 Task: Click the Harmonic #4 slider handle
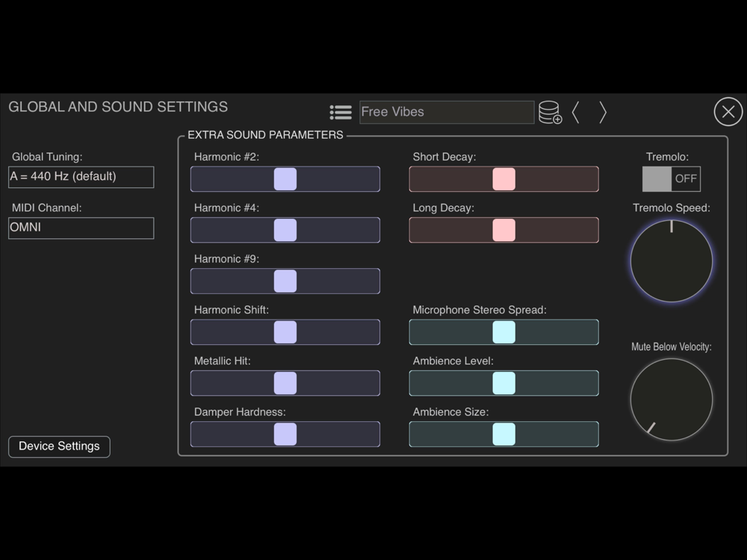coord(285,230)
